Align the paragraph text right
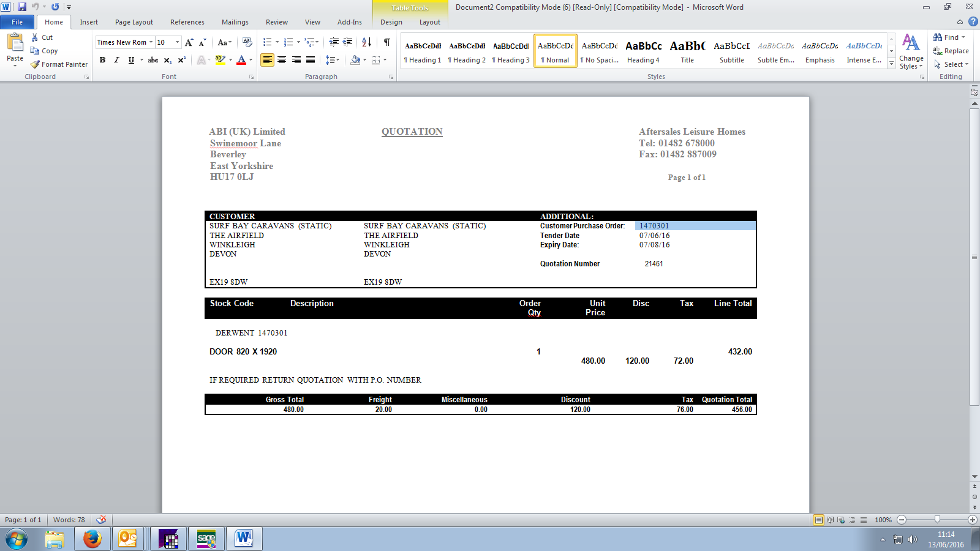 tap(296, 60)
